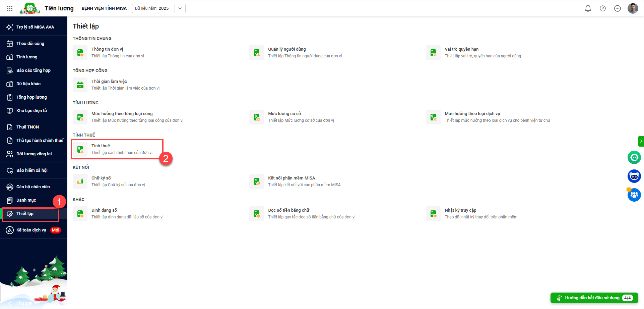Open Nhật ký truy cập log
This screenshot has width=644, height=309.
click(460, 210)
